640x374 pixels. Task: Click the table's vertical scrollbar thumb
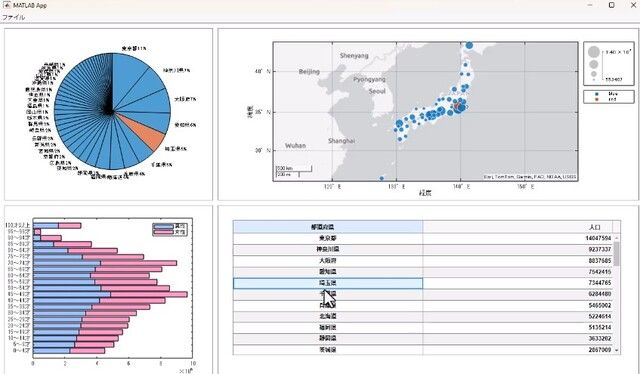[x=617, y=253]
